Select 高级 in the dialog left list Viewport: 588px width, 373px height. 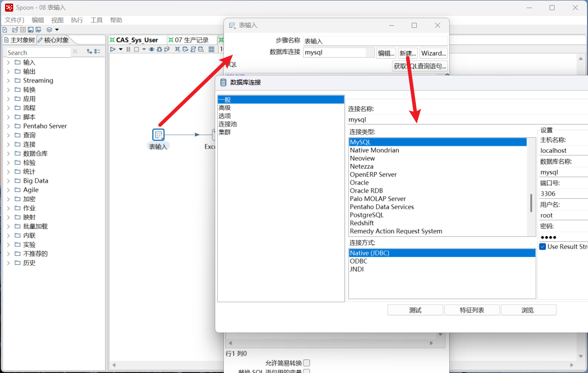[x=281, y=108]
